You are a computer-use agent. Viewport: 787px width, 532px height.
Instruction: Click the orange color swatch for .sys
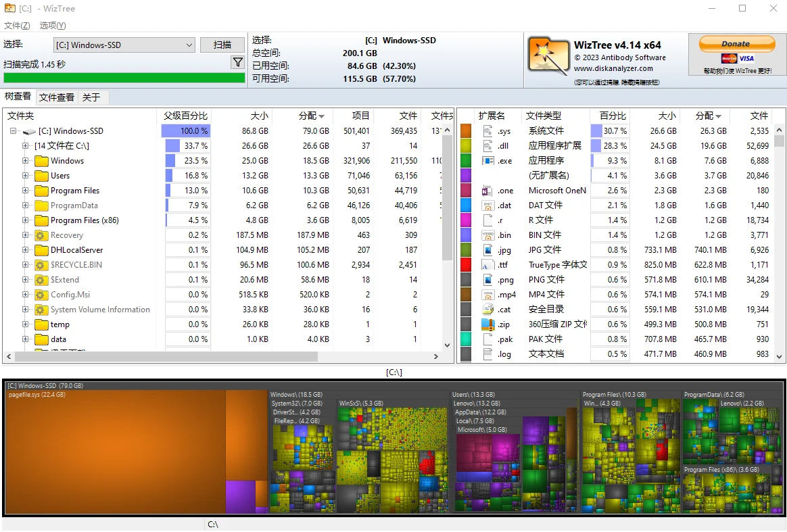tap(466, 130)
